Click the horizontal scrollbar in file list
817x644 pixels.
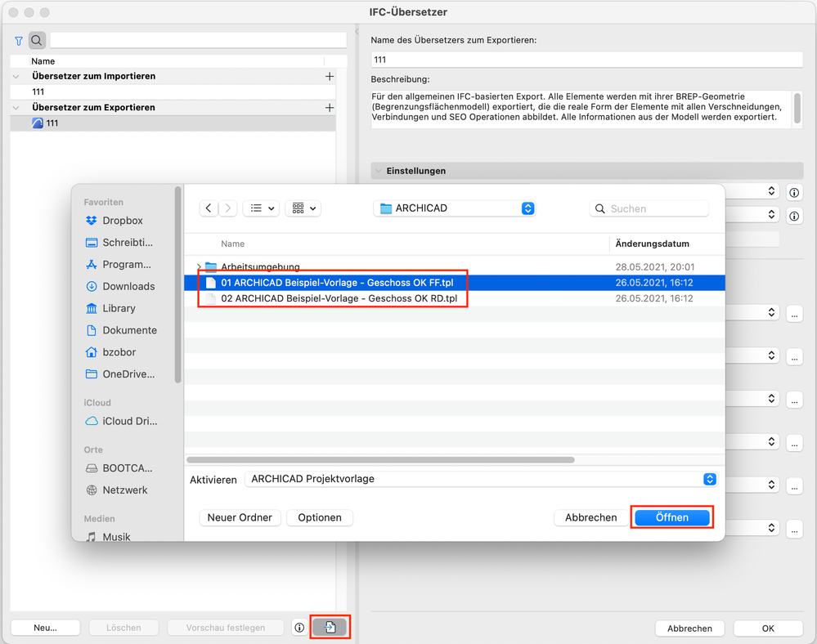(380, 459)
